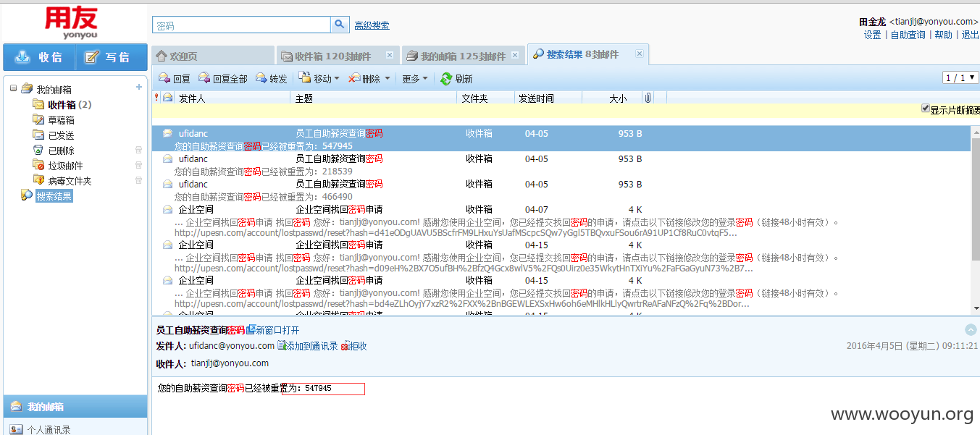Sort by the 大小 size column

point(618,98)
